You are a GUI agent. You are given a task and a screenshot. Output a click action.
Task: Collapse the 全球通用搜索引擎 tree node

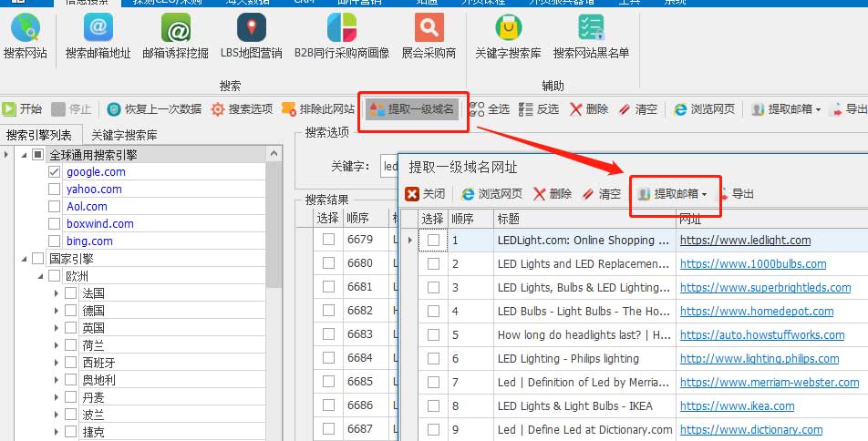pyautogui.click(x=24, y=156)
